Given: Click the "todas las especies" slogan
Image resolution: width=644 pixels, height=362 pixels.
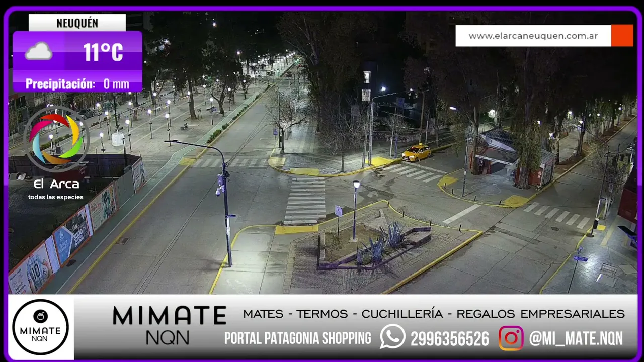Looking at the screenshot, I should click(56, 197).
